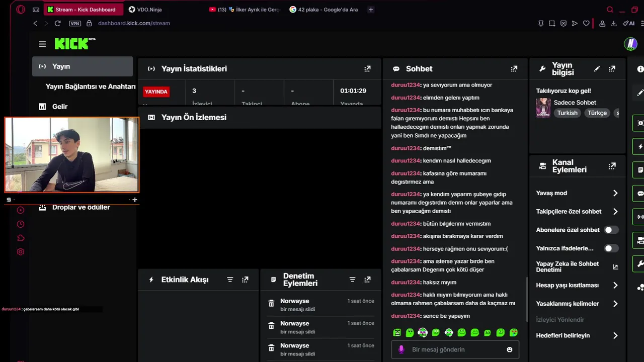Click the address bar URL
Image resolution: width=644 pixels, height=362 pixels.
coord(134,23)
